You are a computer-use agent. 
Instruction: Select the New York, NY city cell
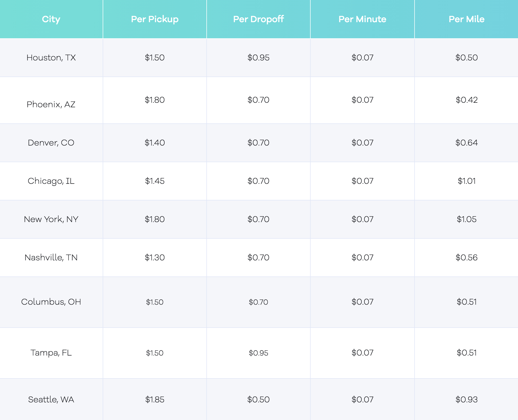(x=51, y=219)
